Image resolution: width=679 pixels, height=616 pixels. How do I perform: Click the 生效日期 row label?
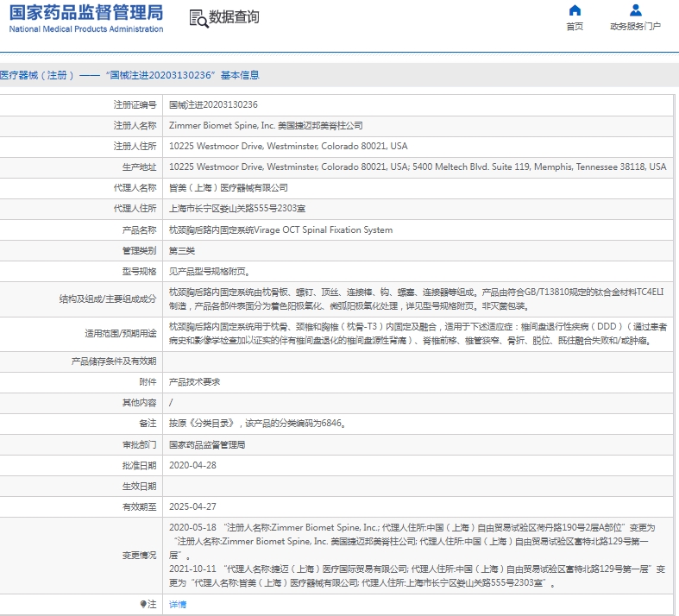[x=139, y=486]
